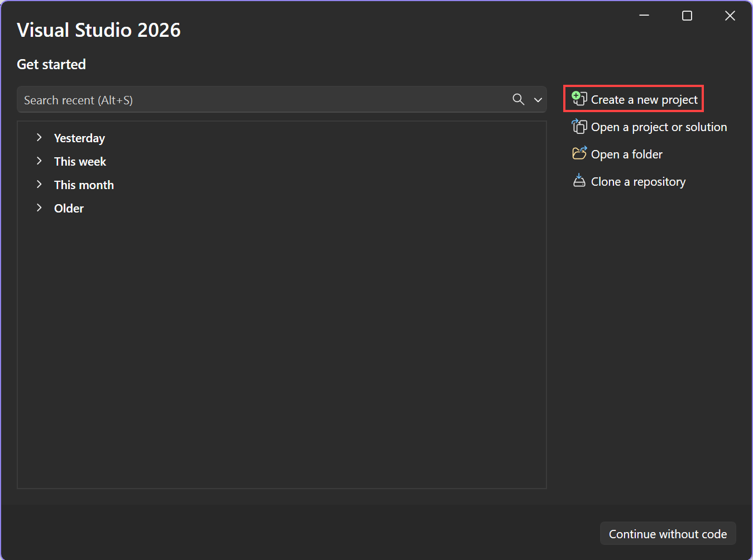Click Continue without code
The width and height of the screenshot is (753, 560).
pyautogui.click(x=668, y=533)
